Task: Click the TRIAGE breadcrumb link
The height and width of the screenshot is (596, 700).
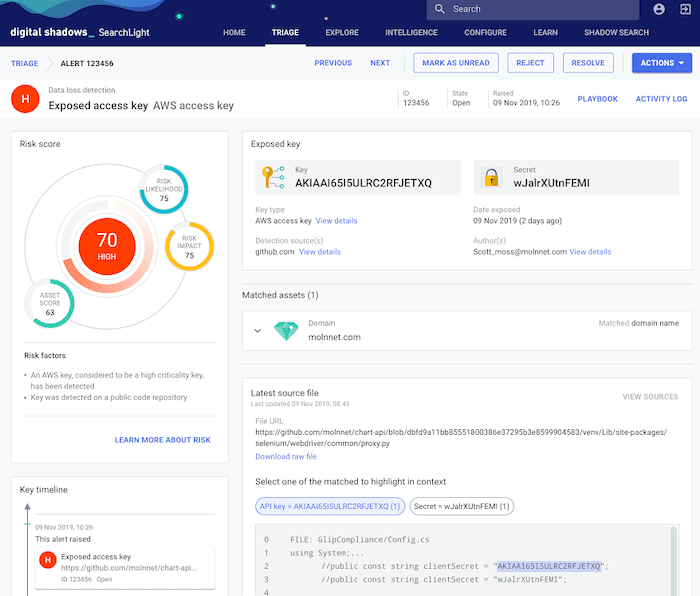Action: pyautogui.click(x=25, y=63)
